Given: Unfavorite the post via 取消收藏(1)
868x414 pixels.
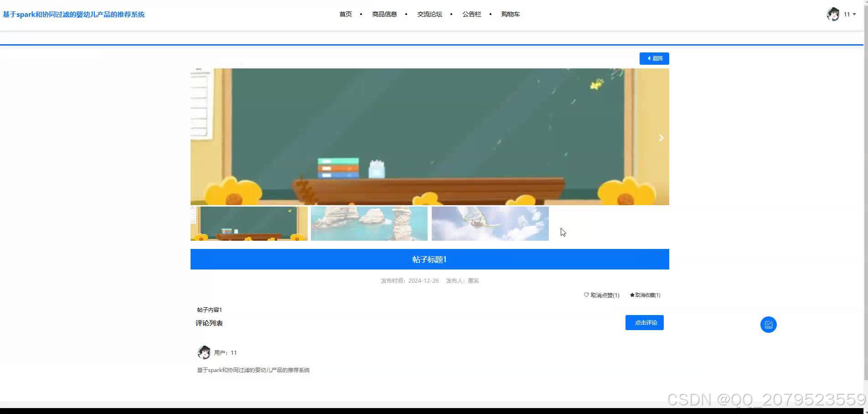Looking at the screenshot, I should click(646, 295).
